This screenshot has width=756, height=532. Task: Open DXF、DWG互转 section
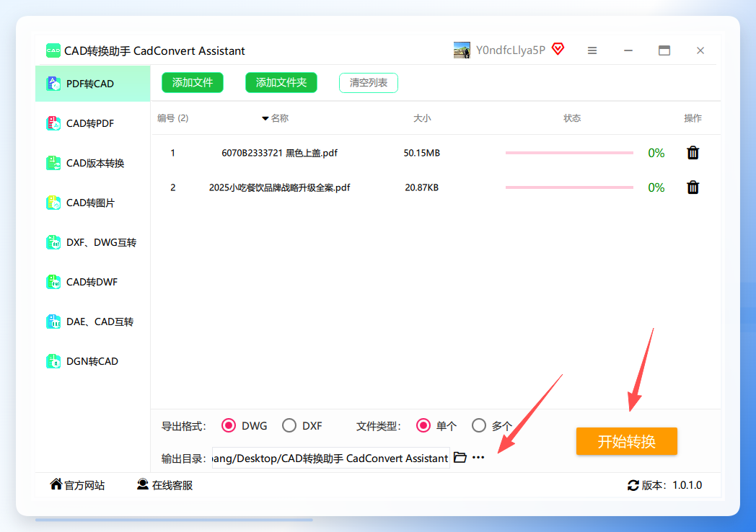coord(92,242)
